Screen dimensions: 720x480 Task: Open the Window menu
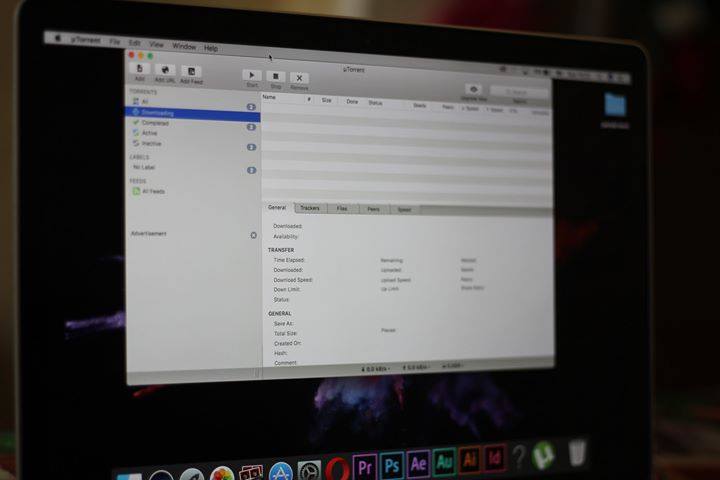pos(184,46)
